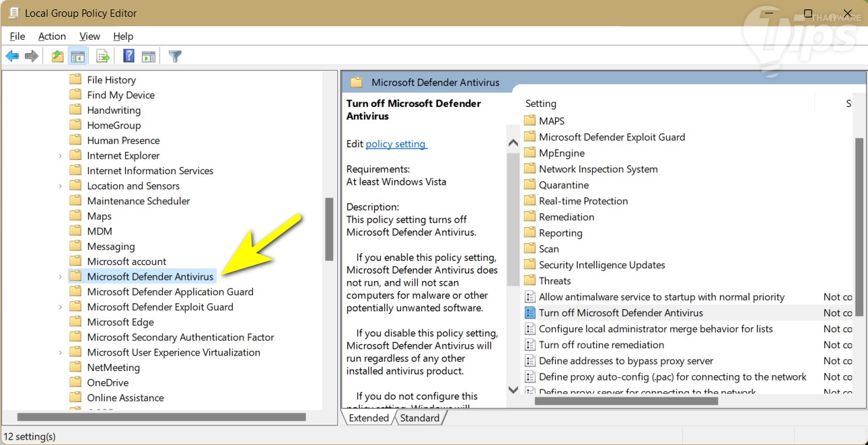Click the Local Group Policy Editor title icon
Viewport: 868px width, 445px height.
pos(13,13)
